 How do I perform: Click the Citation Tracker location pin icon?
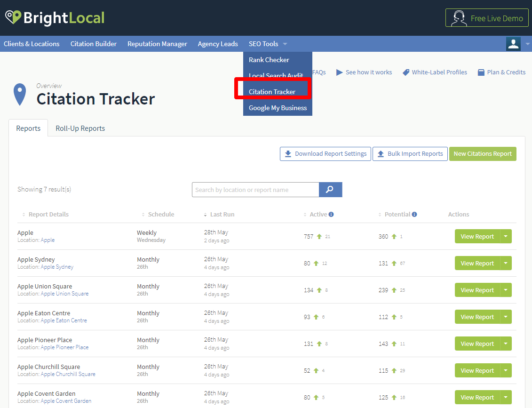(20, 94)
